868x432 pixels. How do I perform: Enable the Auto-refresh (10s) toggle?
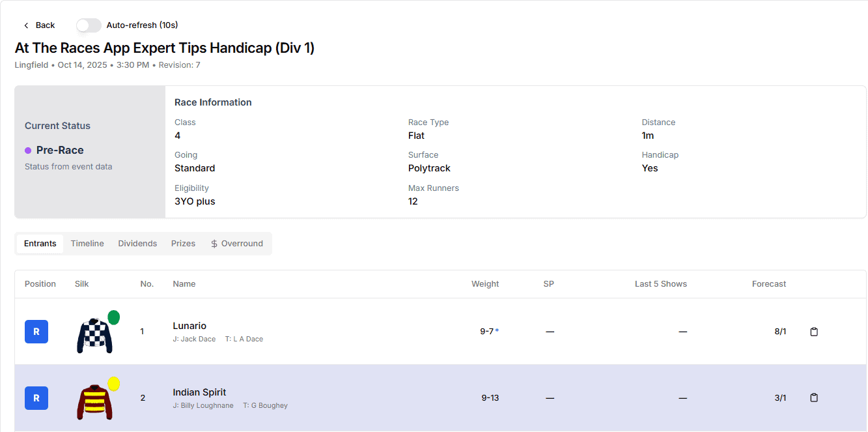(x=89, y=25)
